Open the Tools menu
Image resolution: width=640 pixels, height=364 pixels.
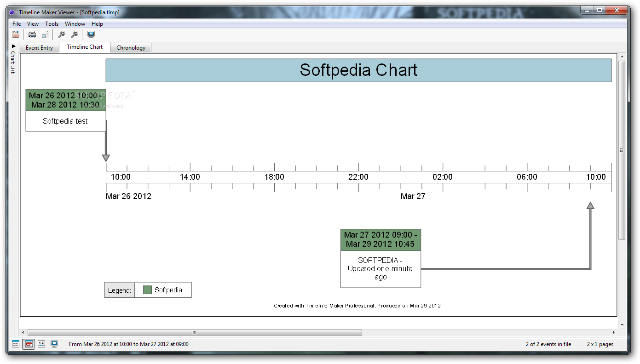pyautogui.click(x=52, y=23)
